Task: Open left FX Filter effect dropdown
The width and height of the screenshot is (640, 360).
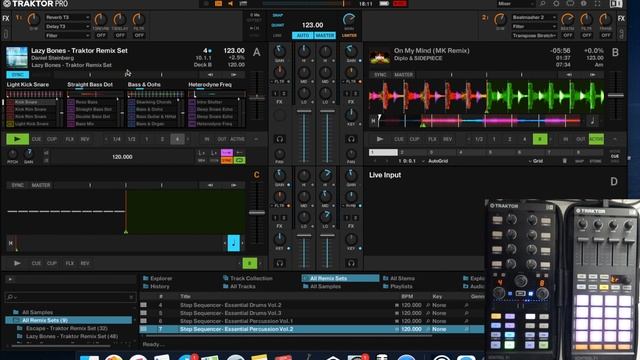Action: coord(67,36)
